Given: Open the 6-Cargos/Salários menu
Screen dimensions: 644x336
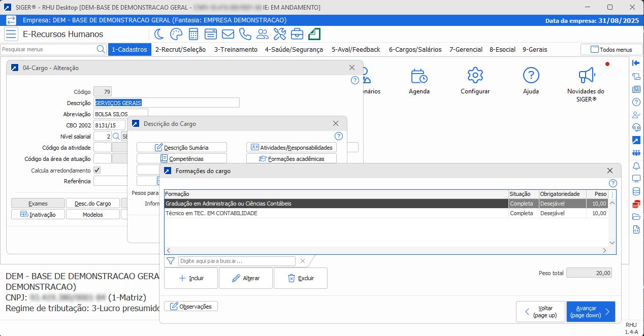Looking at the screenshot, I should click(x=415, y=50).
